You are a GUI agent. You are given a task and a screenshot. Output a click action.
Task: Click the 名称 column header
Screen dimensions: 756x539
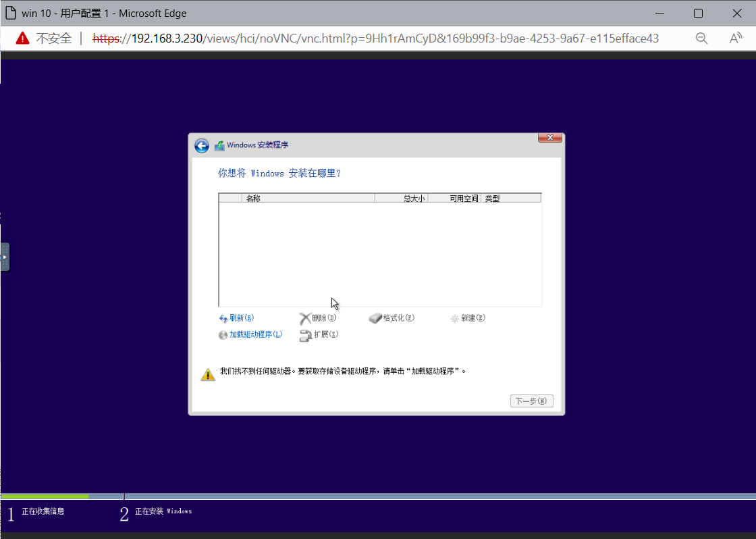(308, 199)
